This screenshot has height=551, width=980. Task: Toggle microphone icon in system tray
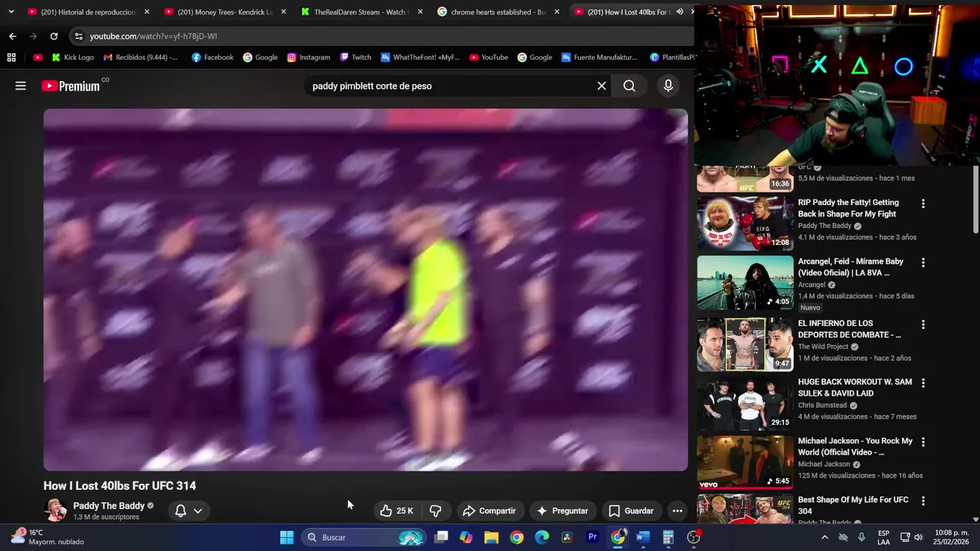pyautogui.click(x=861, y=537)
